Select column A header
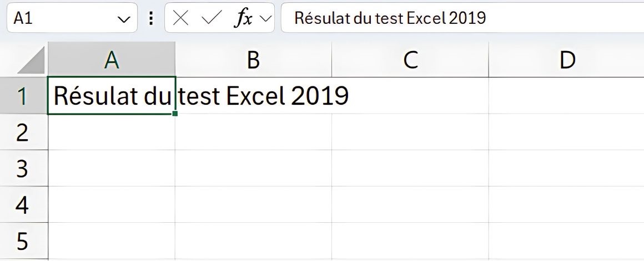This screenshot has height=261, width=644. 112,60
